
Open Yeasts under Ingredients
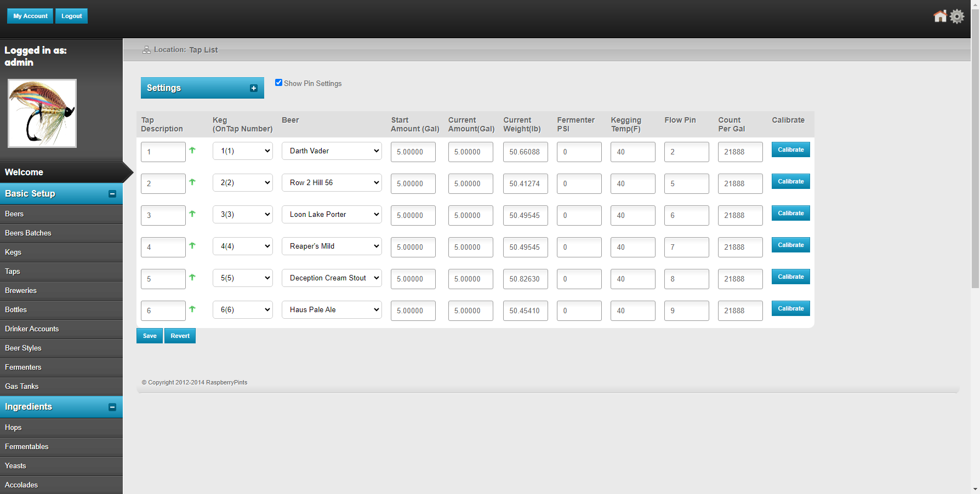coord(61,466)
